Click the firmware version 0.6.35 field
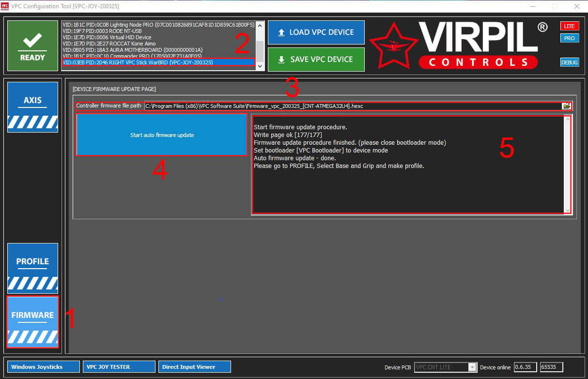The image size is (588, 379). 525,367
